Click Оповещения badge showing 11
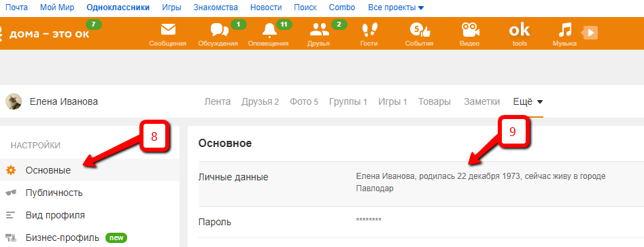Screen dimensions: 644x247 pos(284,24)
